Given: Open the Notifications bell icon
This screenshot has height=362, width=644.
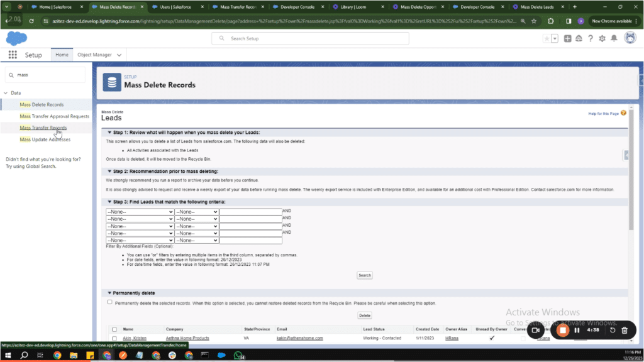Looking at the screenshot, I should pos(614,38).
